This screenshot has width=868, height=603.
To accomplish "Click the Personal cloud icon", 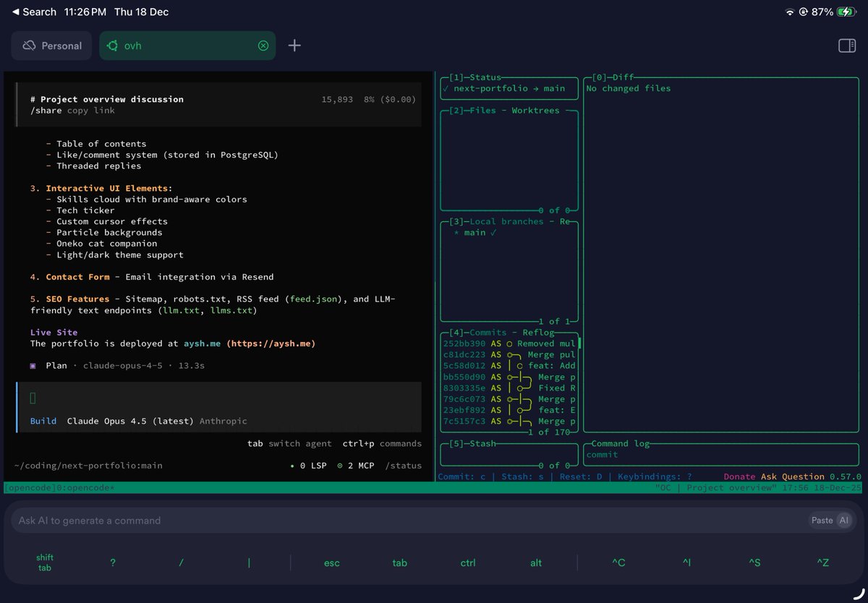I will click(x=29, y=46).
